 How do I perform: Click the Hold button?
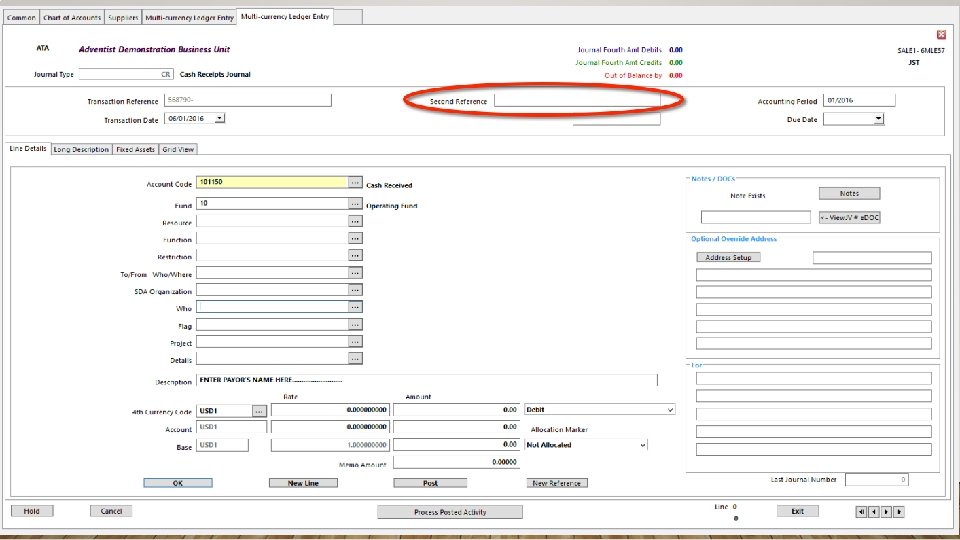tap(32, 511)
